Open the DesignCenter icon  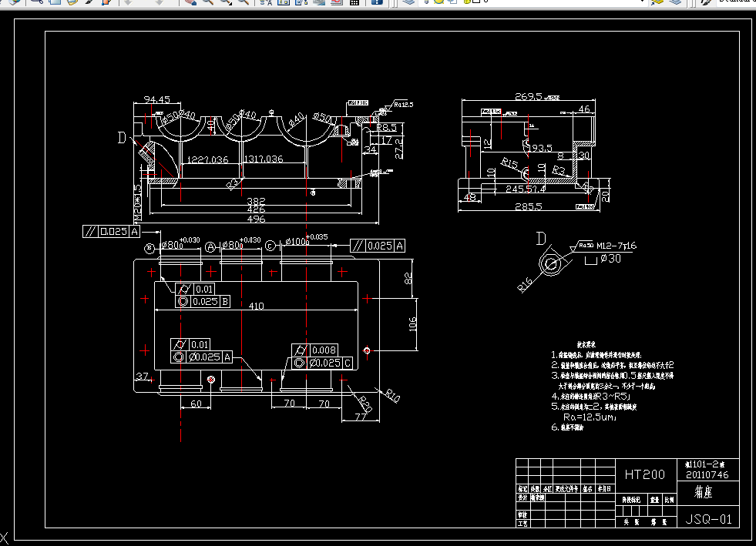tap(284, 2)
